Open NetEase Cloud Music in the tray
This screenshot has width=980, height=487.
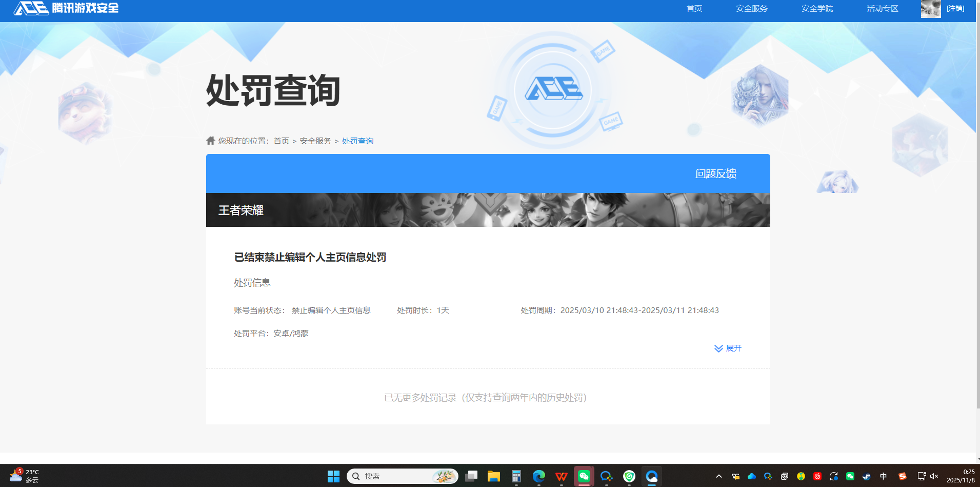817,476
